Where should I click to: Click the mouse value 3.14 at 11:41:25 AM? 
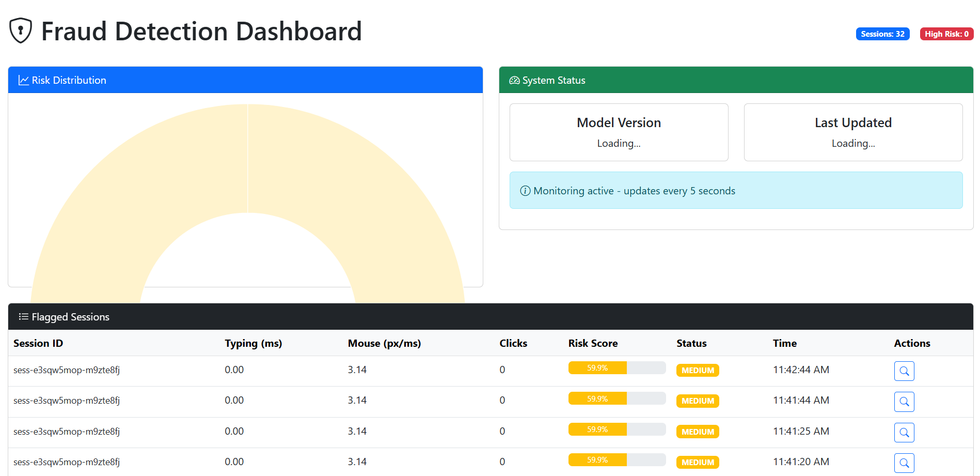(x=357, y=431)
